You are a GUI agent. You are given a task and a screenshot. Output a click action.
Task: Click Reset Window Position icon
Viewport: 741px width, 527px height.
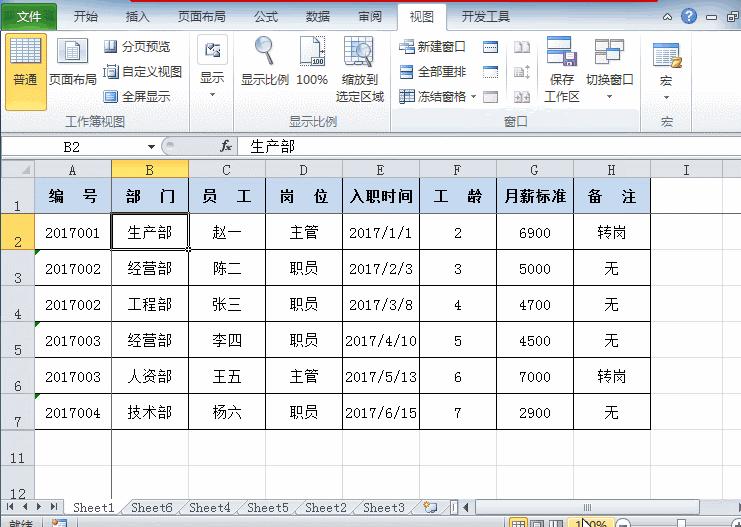coord(522,97)
